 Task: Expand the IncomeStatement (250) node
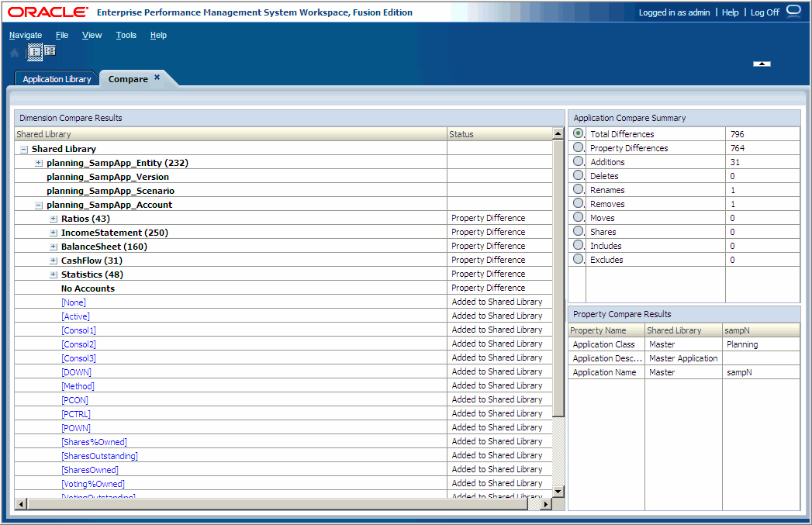pos(54,233)
